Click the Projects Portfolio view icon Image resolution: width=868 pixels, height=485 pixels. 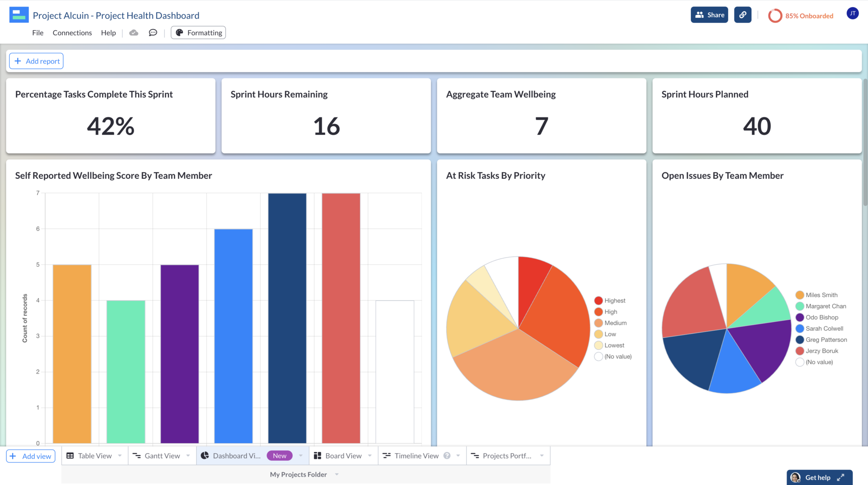click(475, 456)
